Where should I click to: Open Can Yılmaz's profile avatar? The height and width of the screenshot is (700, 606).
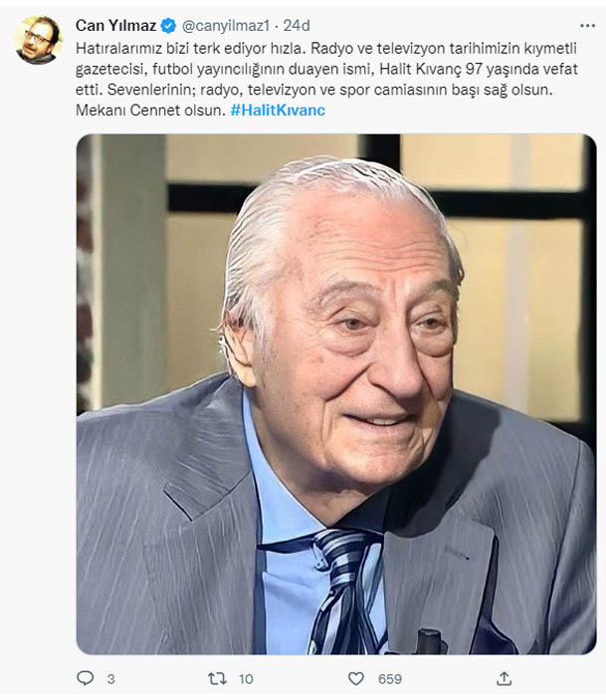[x=39, y=40]
